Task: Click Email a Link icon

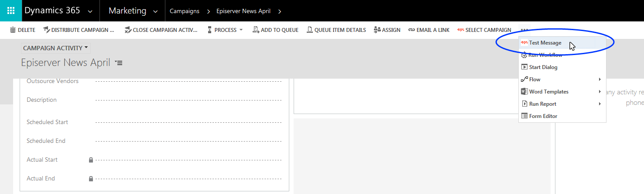Action: tap(411, 30)
